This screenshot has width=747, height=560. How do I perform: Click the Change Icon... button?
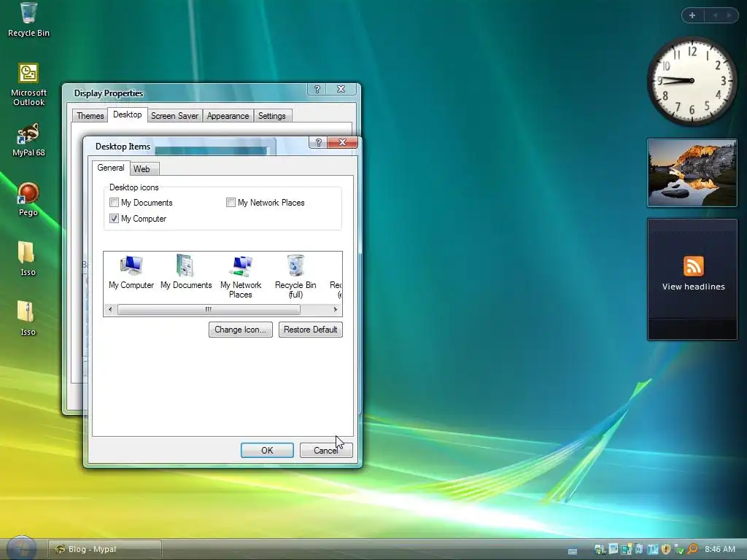[x=240, y=330]
